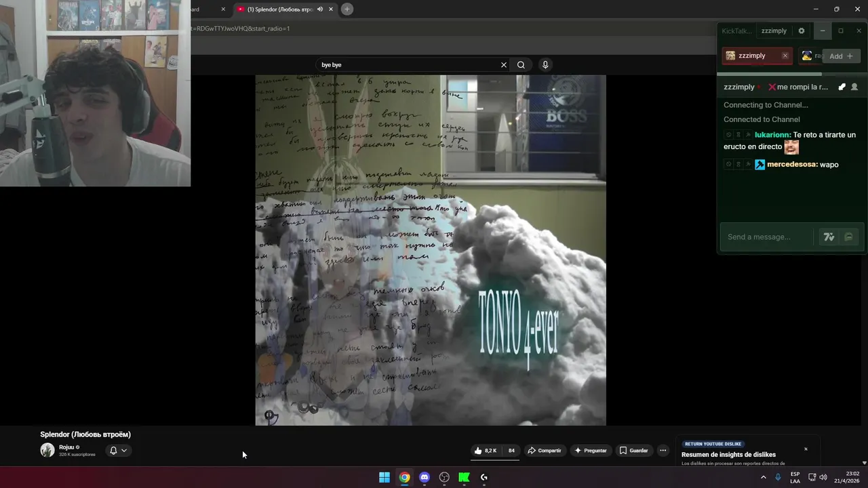
Task: Click the dislike count 84 button
Action: pyautogui.click(x=511, y=451)
